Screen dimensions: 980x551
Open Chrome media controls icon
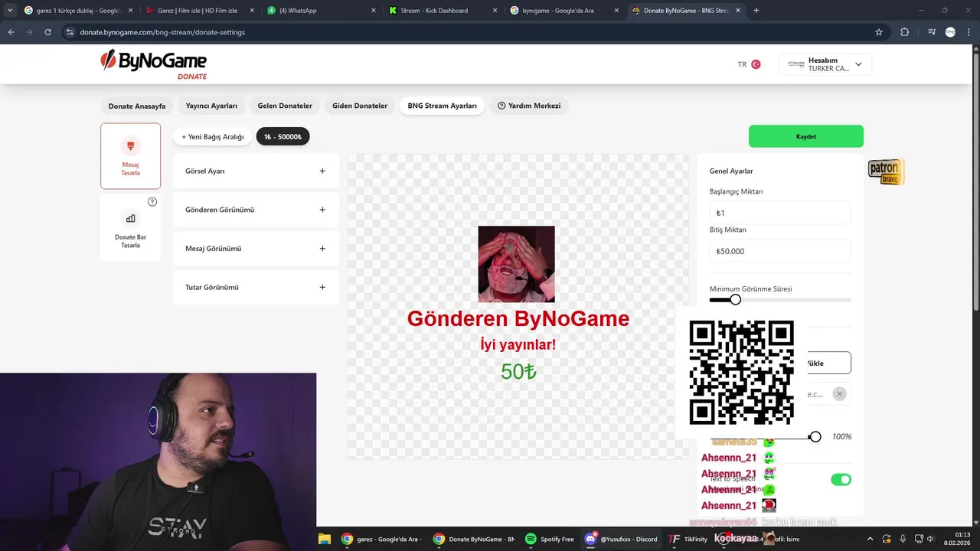(931, 32)
